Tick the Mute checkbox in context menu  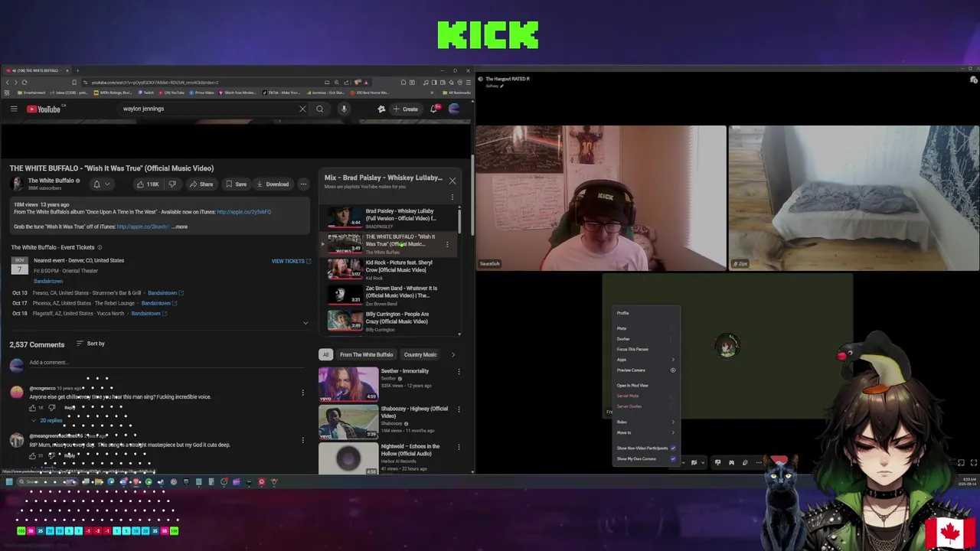point(673,328)
